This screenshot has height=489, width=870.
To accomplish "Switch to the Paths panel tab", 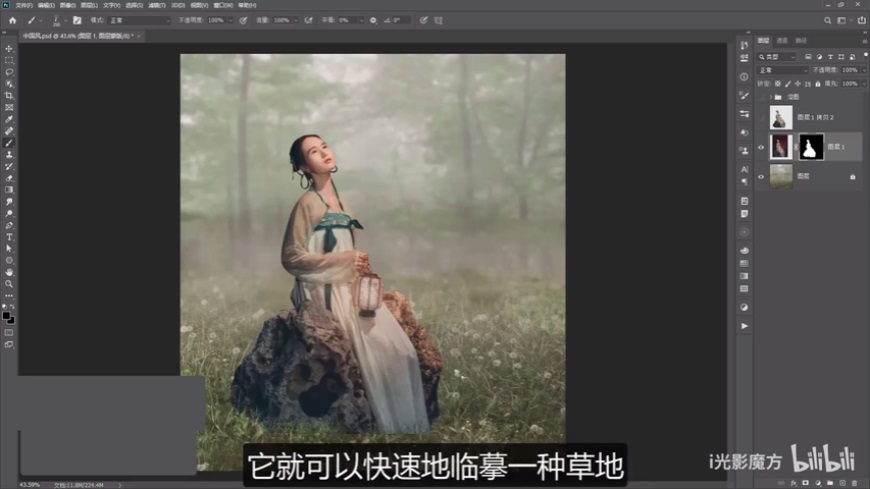I will [x=801, y=41].
